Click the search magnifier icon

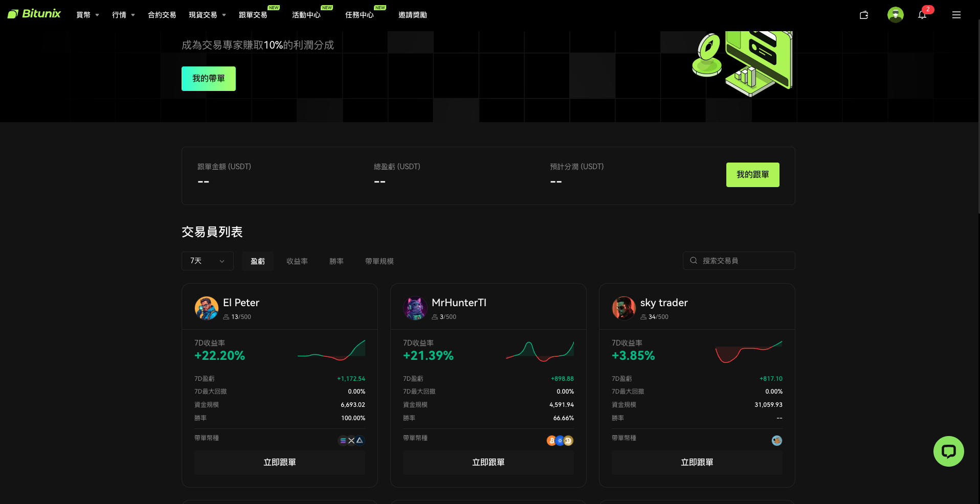tap(694, 261)
